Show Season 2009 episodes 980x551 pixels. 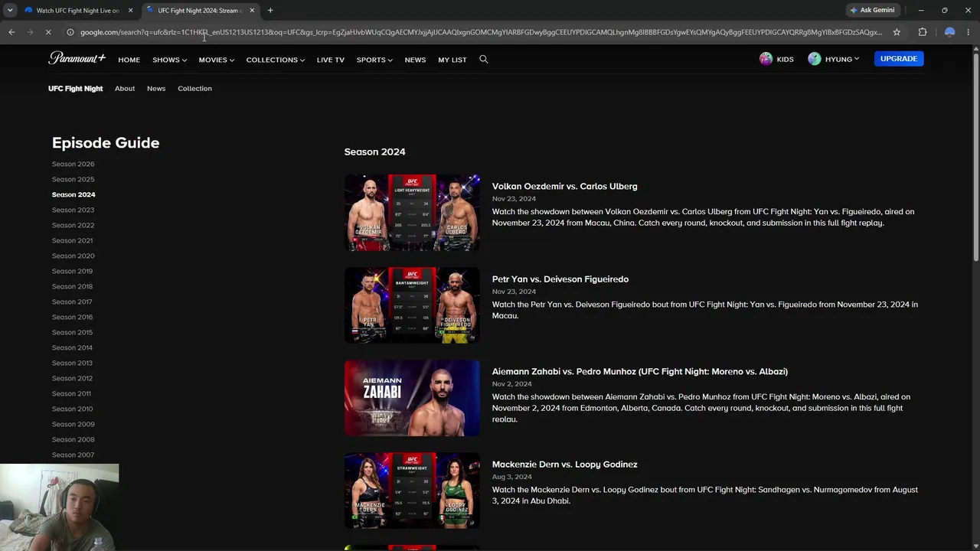pos(73,424)
